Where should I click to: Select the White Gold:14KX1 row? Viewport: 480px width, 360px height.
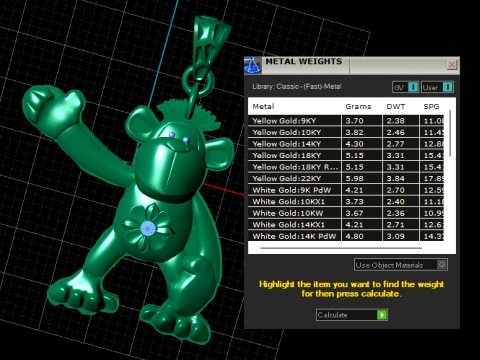click(346, 225)
